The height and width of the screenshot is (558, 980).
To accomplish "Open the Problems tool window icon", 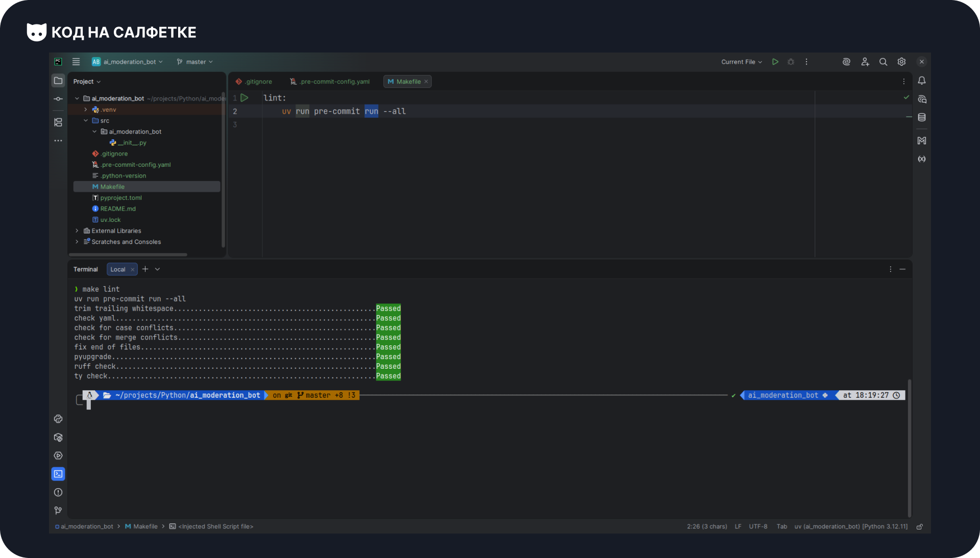I will click(x=58, y=492).
